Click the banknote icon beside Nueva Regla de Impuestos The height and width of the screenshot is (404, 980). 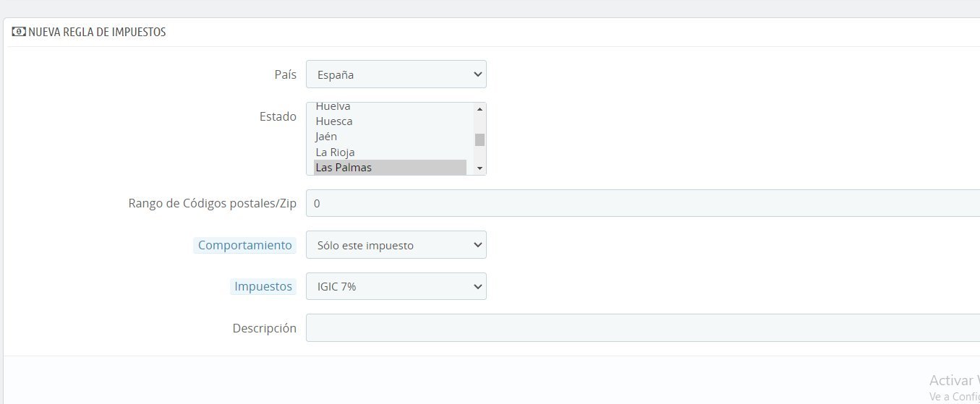[x=19, y=32]
